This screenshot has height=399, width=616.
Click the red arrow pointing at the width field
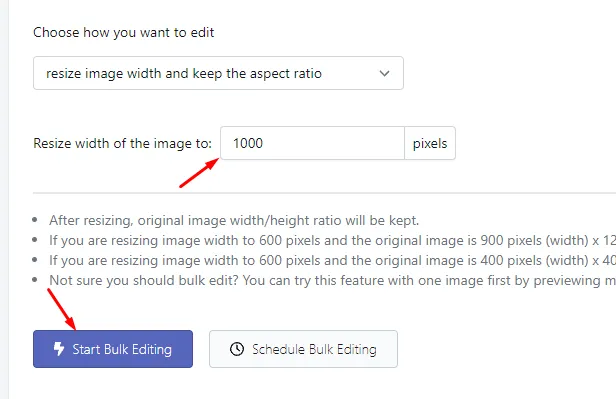pyautogui.click(x=199, y=172)
